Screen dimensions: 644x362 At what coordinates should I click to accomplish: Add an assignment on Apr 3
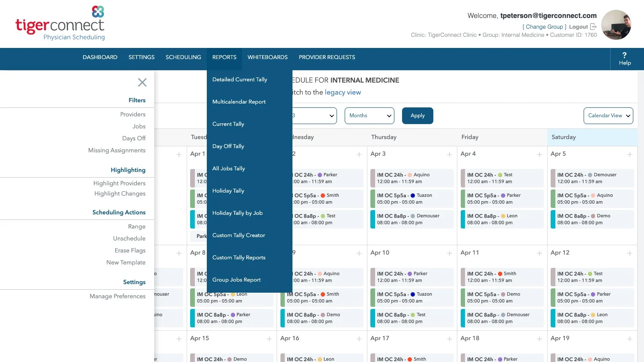(450, 154)
